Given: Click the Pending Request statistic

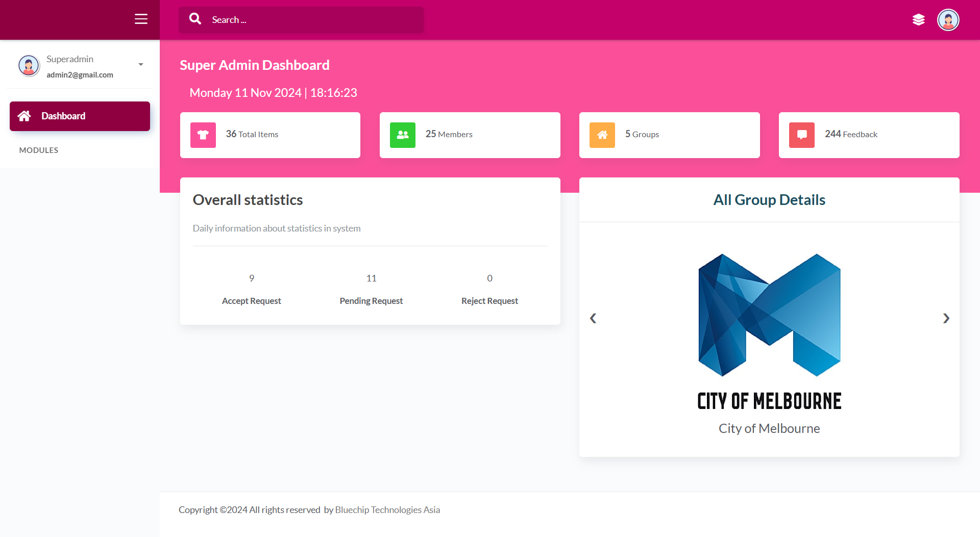Looking at the screenshot, I should [x=371, y=290].
